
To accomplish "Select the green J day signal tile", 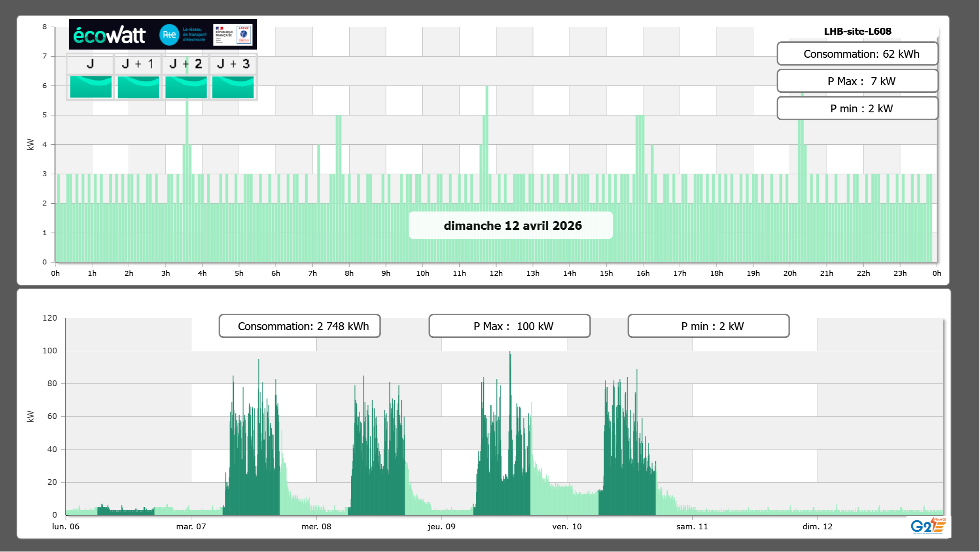I will pyautogui.click(x=91, y=87).
